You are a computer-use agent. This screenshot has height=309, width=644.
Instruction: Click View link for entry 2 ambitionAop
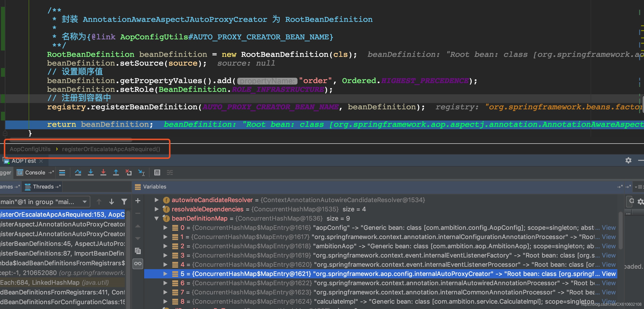point(609,246)
